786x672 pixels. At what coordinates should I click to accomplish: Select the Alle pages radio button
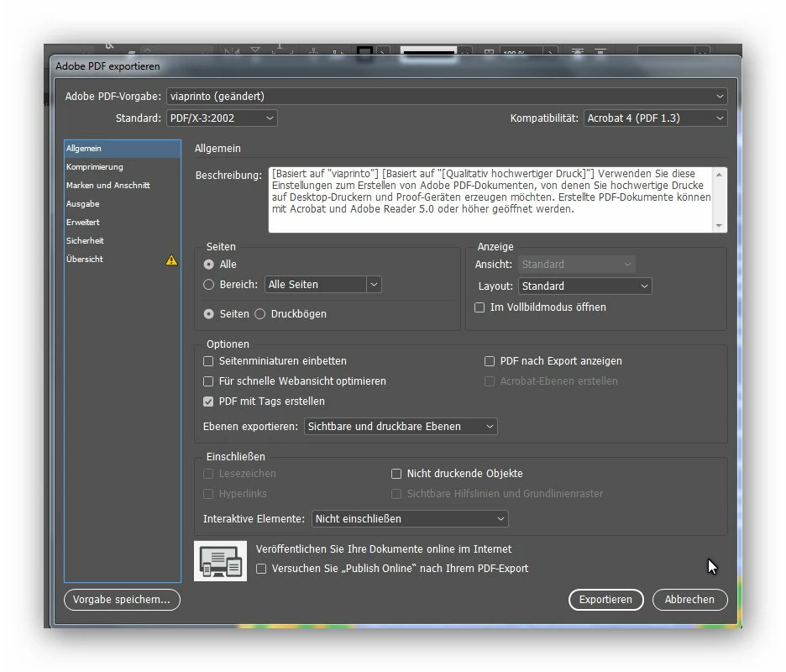click(208, 265)
